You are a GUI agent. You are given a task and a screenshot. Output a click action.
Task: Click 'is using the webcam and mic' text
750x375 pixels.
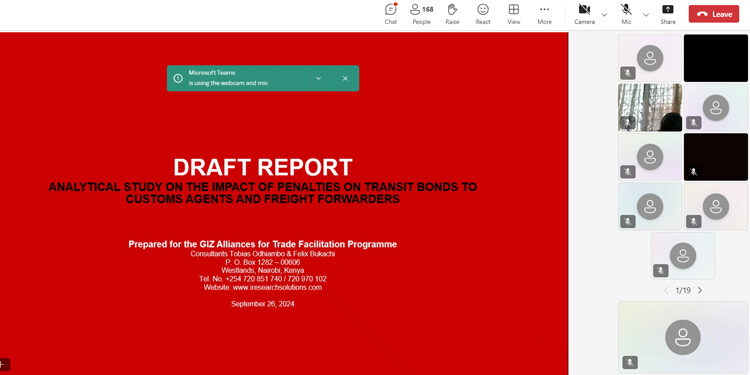[228, 83]
